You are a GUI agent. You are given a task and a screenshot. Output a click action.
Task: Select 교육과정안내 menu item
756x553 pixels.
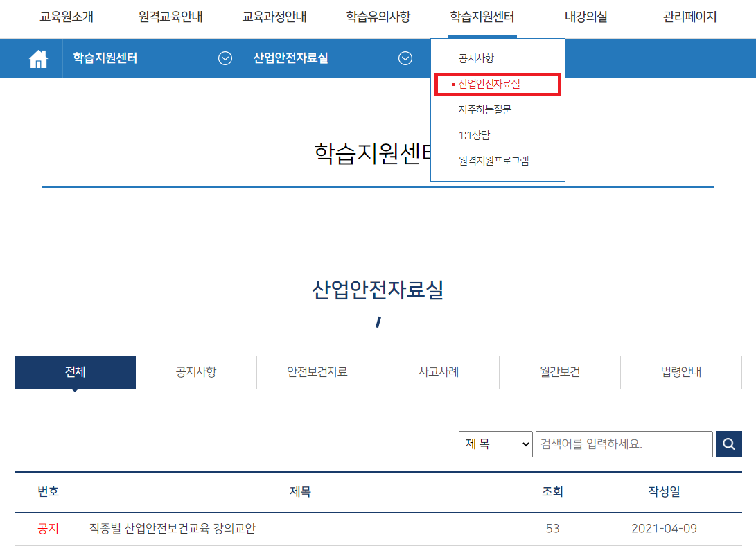coord(274,17)
